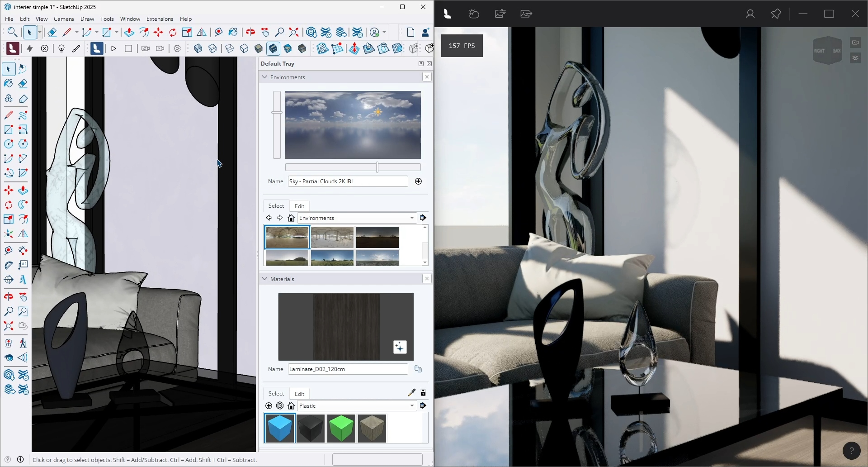This screenshot has width=868, height=467.
Task: Switch to Edit tab in Materials panel
Action: [300, 394]
